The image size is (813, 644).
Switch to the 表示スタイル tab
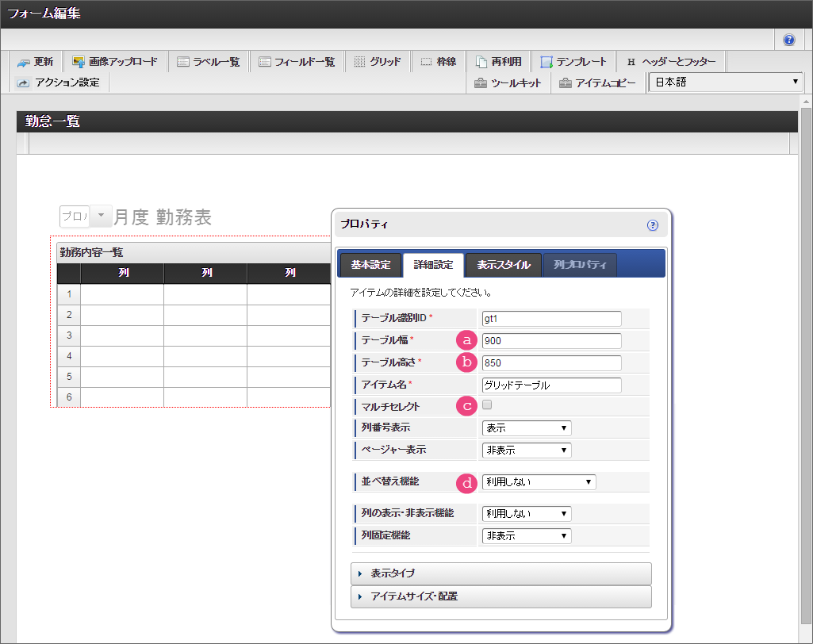[503, 265]
